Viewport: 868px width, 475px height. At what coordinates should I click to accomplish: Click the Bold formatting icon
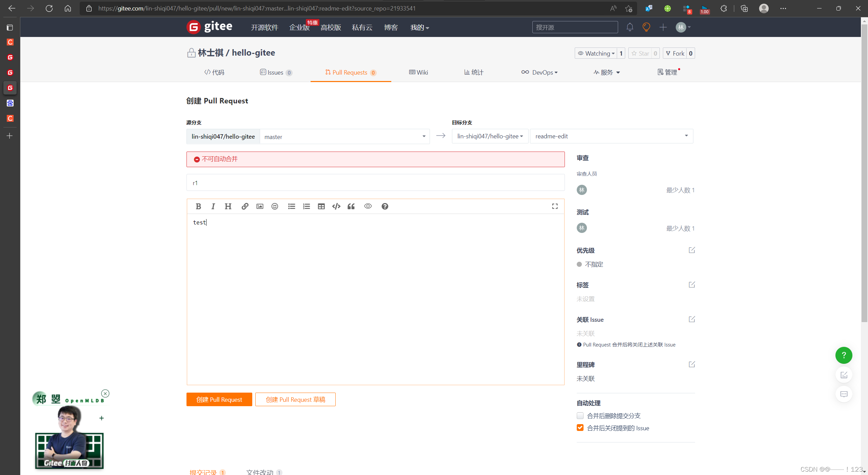[x=198, y=206]
